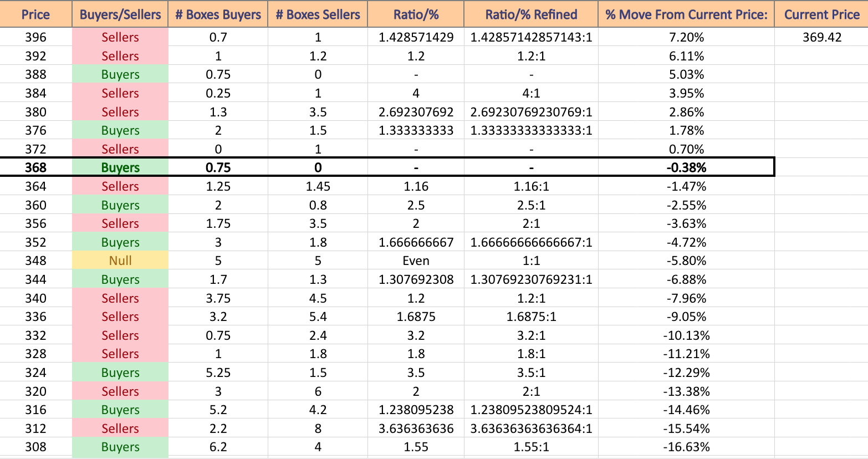The height and width of the screenshot is (459, 868).
Task: Click the -5.80% move cell
Action: tap(686, 261)
